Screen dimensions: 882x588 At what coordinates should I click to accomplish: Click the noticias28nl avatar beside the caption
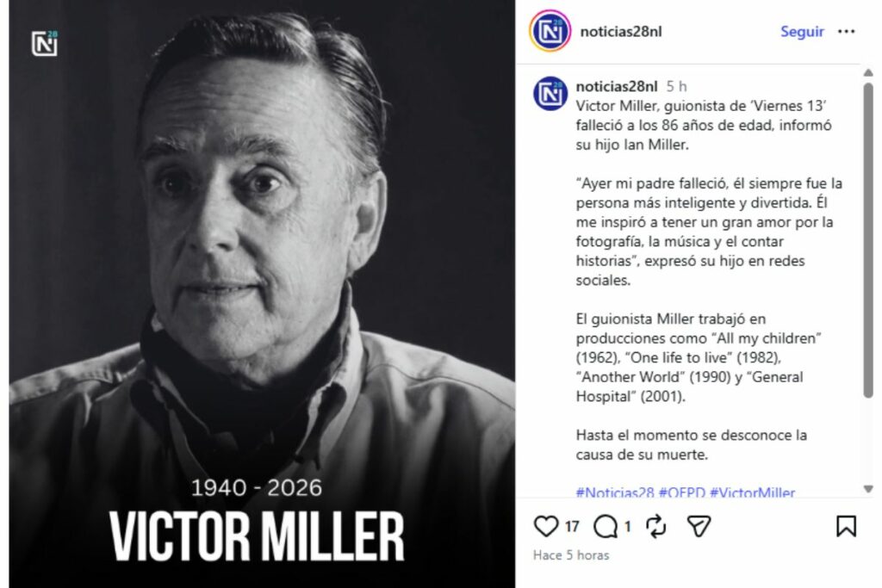click(550, 93)
